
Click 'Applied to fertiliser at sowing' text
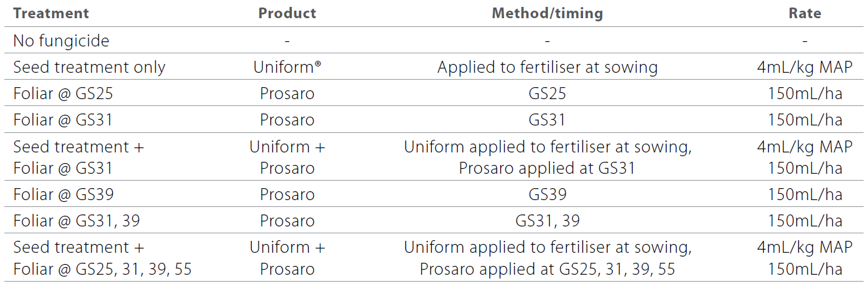point(547,68)
